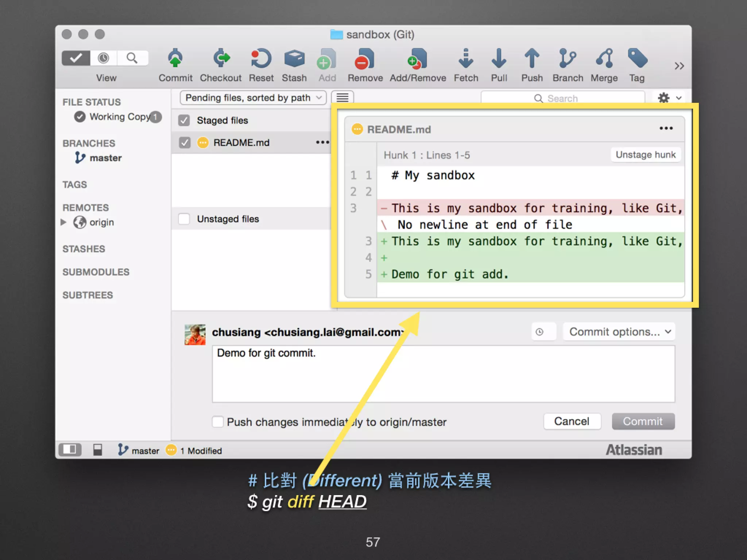Click the Fetch toolbar icon
The image size is (747, 560).
click(x=466, y=59)
